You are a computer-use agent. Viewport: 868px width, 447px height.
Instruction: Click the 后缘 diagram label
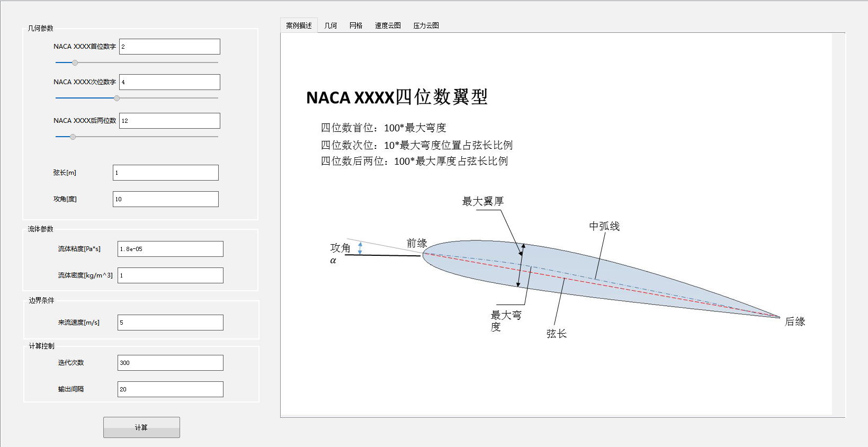coord(795,321)
